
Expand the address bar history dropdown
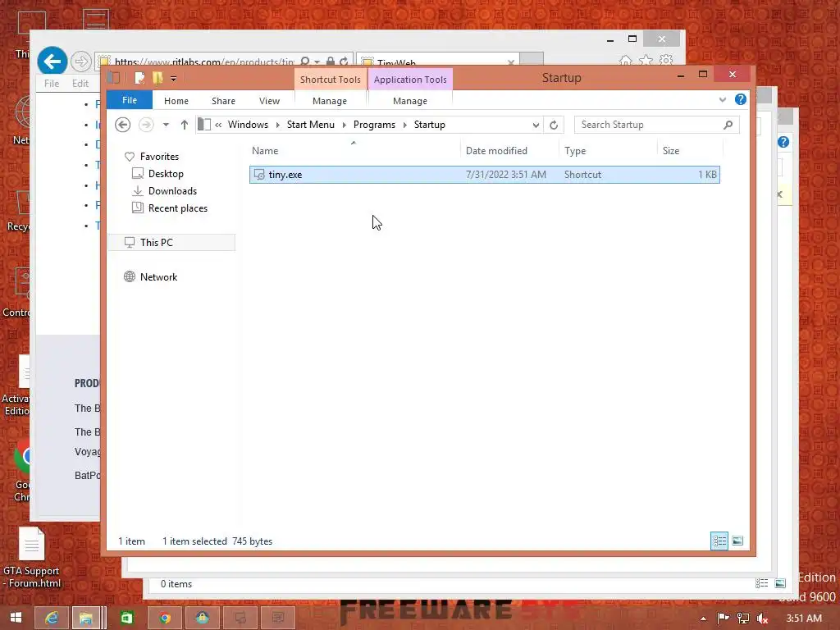(535, 125)
